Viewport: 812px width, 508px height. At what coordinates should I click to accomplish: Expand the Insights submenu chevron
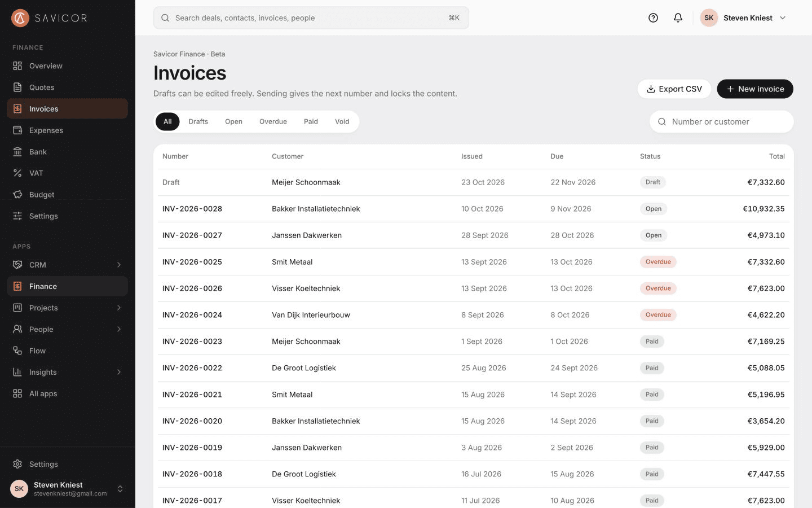(119, 372)
